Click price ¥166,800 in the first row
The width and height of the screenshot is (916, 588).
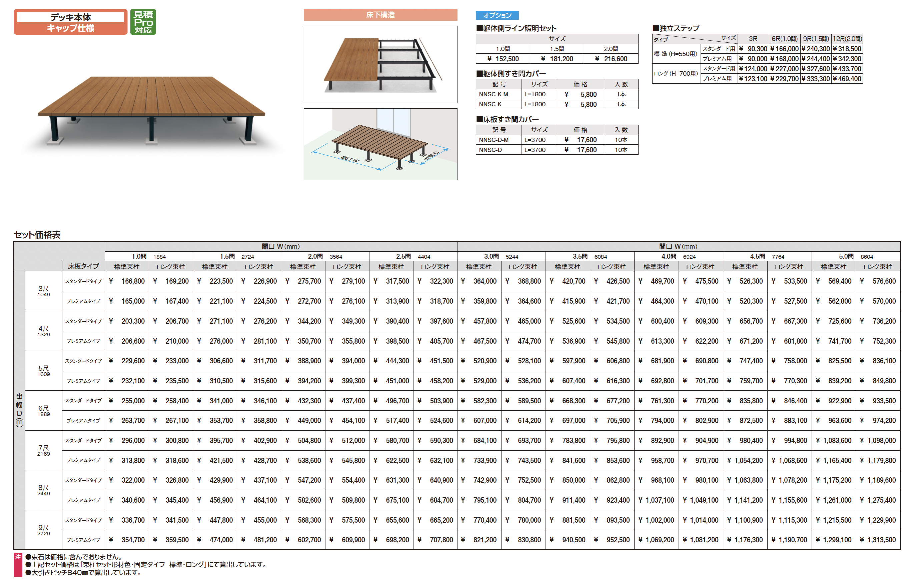point(127,281)
